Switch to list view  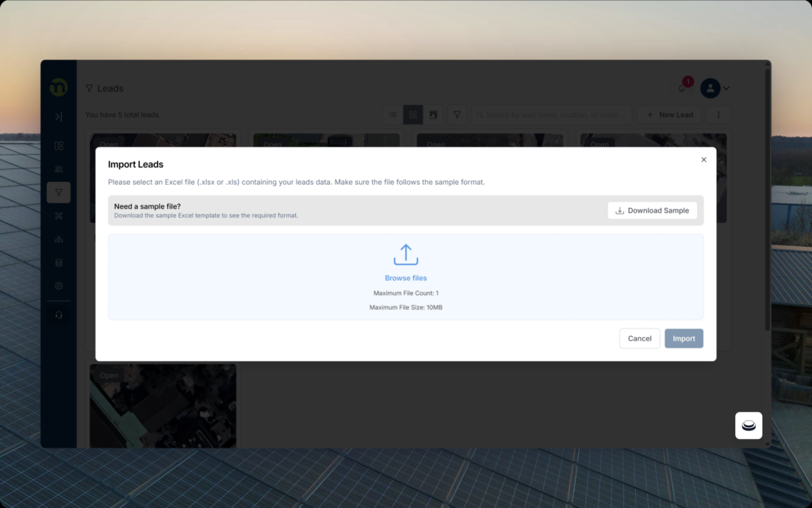(393, 115)
